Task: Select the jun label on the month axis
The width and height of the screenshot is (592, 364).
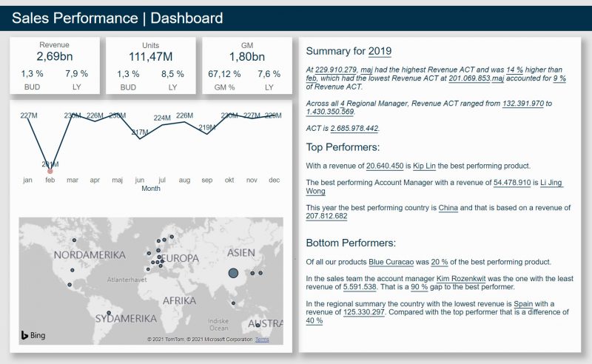Action: coord(140,180)
